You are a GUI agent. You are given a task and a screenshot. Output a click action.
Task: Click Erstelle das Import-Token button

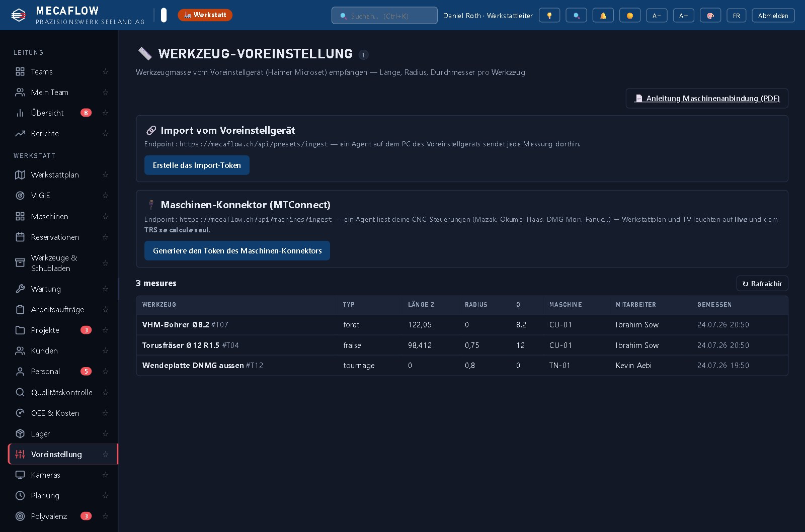click(197, 165)
